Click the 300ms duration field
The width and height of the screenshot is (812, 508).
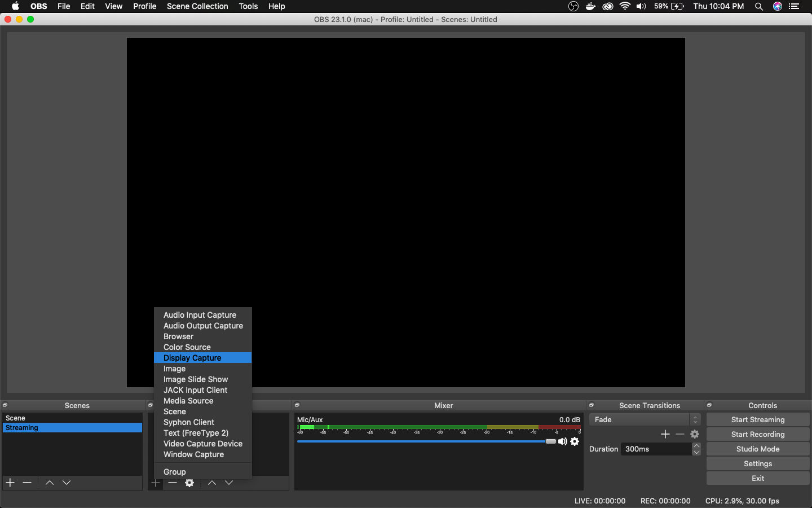tap(656, 449)
